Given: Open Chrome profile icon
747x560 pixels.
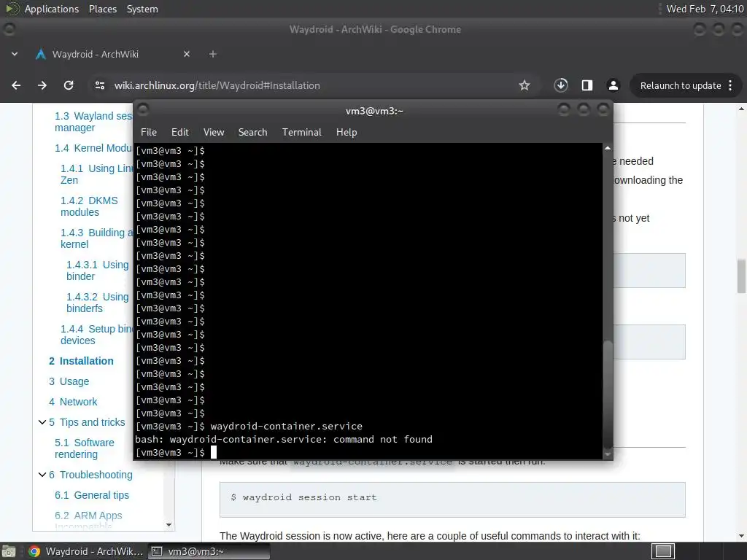Looking at the screenshot, I should [x=613, y=85].
